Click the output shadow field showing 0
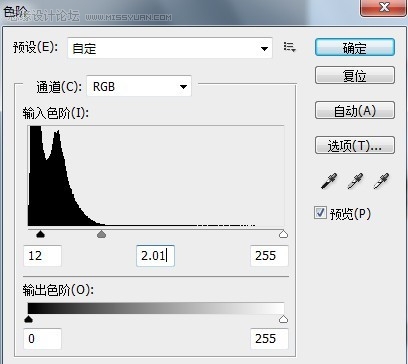The image size is (408, 364). [42, 339]
